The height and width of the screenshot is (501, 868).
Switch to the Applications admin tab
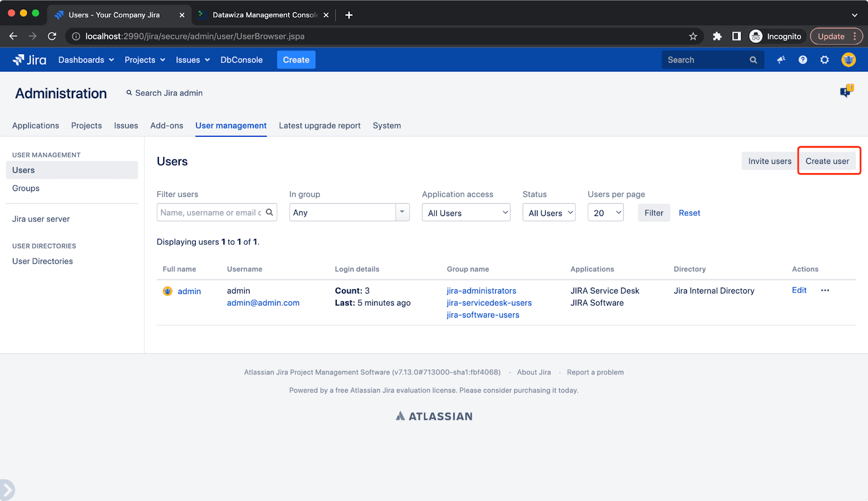[35, 125]
